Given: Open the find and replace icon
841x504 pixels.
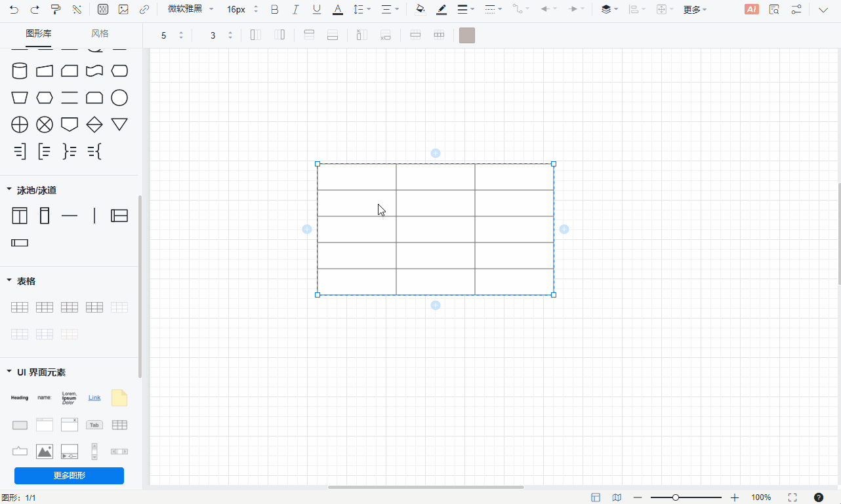Looking at the screenshot, I should tap(774, 10).
